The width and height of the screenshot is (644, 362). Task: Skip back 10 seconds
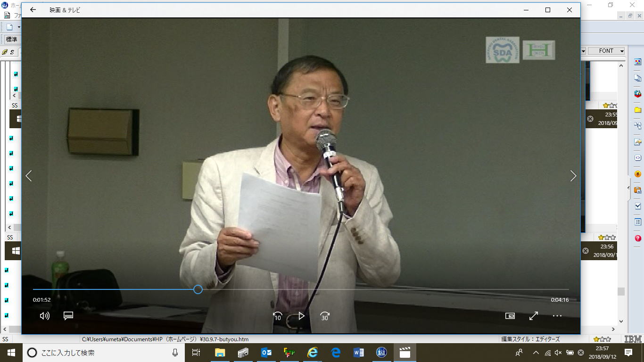[278, 316]
